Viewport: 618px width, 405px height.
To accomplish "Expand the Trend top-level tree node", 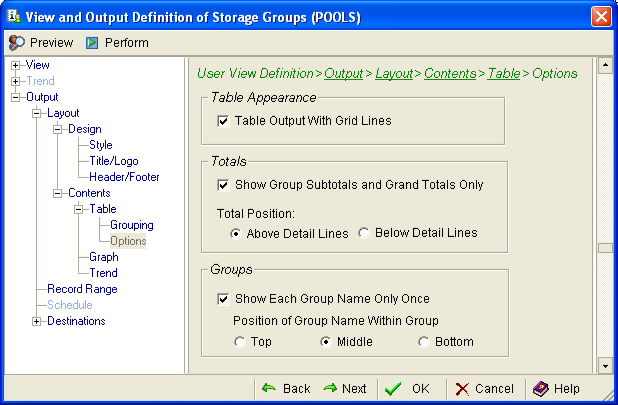I will (x=15, y=82).
